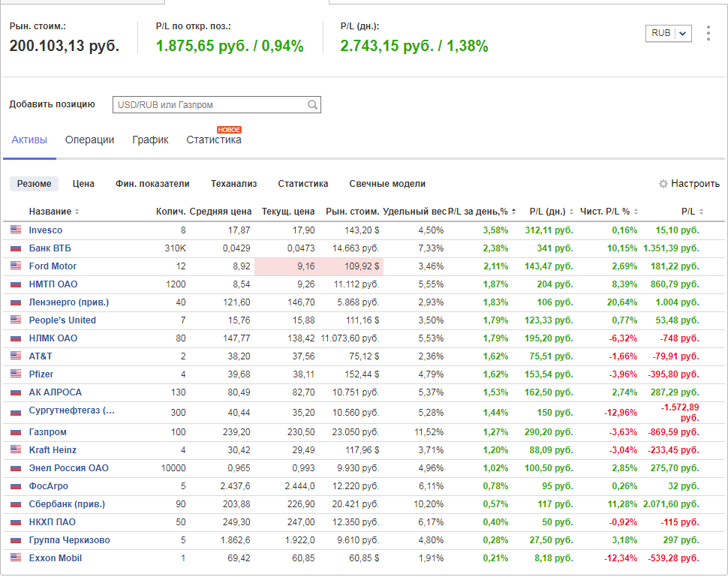Viewport: 728px width, 577px height.
Task: Click the flag icon beside Газпром
Action: pos(16,432)
